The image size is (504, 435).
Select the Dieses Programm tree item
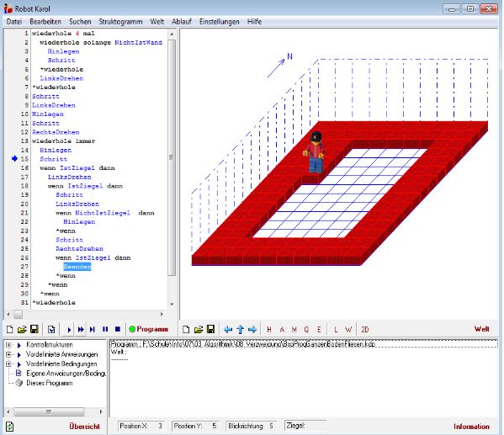pos(50,383)
